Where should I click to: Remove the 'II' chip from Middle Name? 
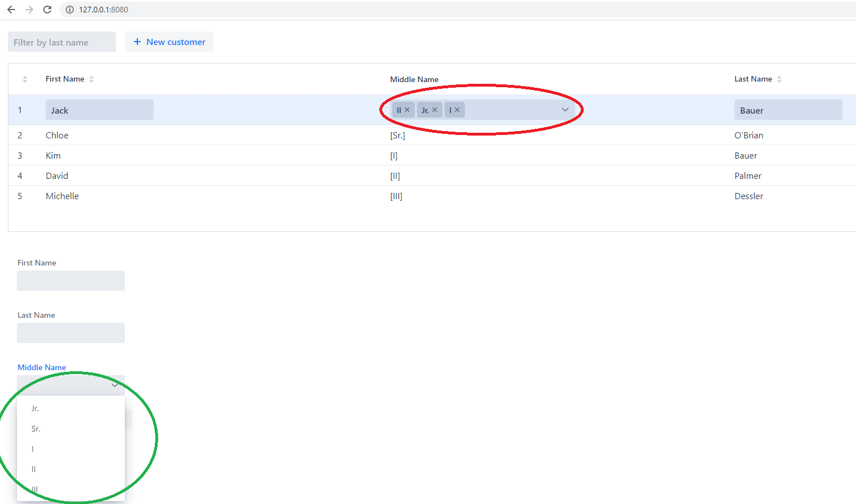[x=407, y=110]
